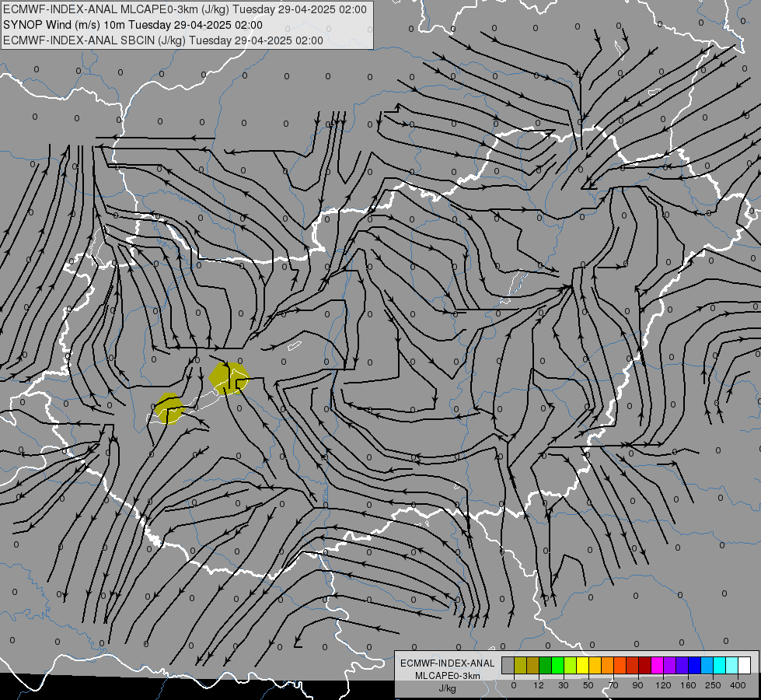
Task: Select the bright green legend swatch
Action: pos(557,666)
